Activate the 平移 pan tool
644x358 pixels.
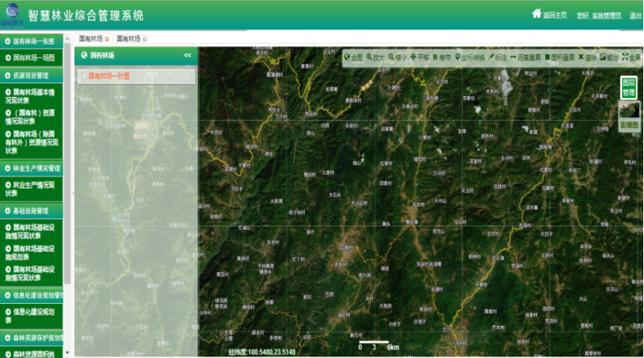tap(420, 57)
